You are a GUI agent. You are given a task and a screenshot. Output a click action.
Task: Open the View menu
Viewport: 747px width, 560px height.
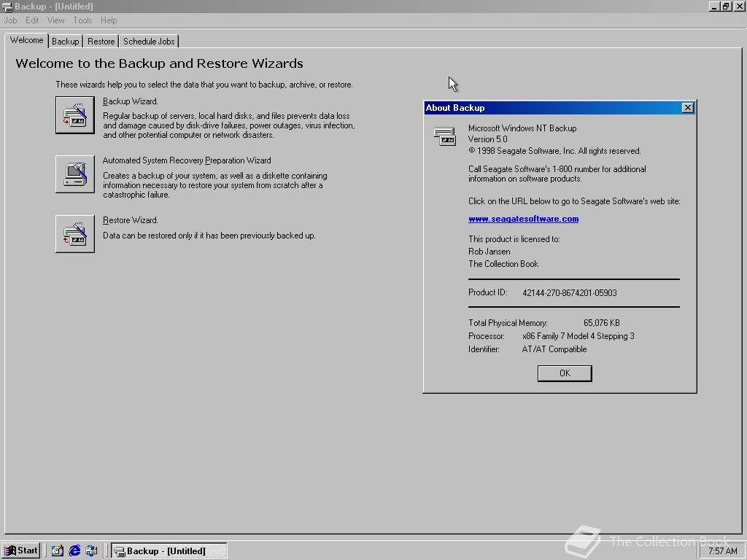[55, 20]
